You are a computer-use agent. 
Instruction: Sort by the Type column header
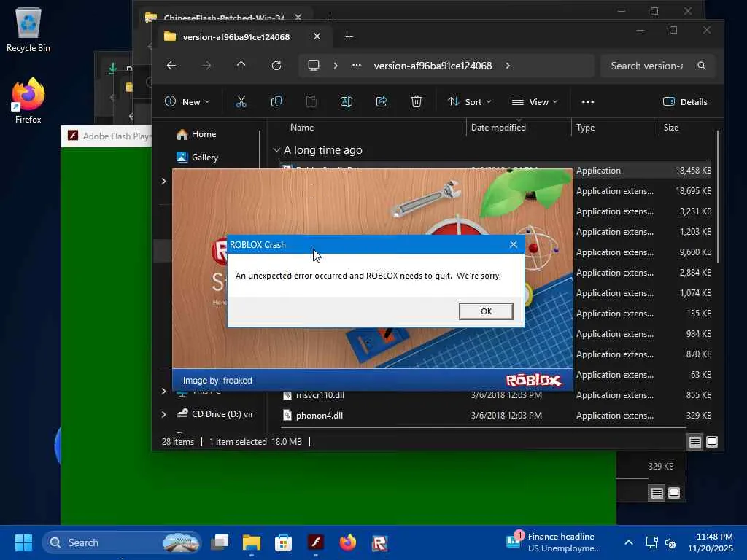click(x=586, y=127)
